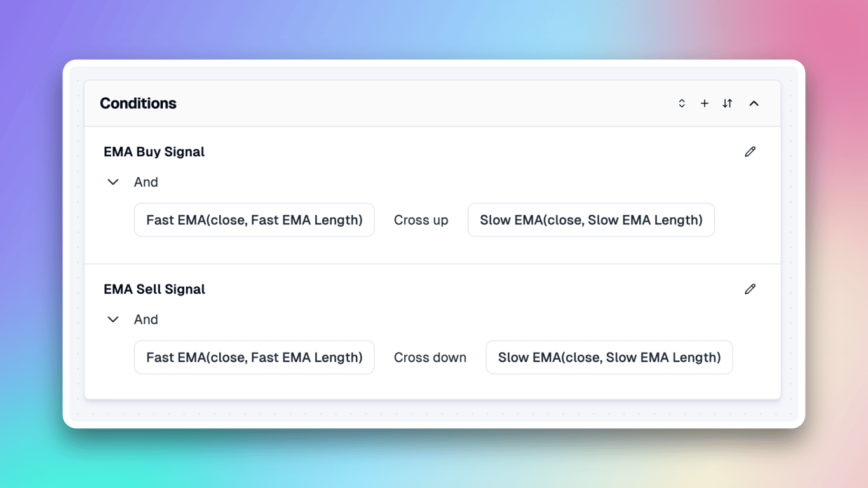The image size is (868, 488).
Task: Click the reorder arrows icon in Conditions header
Action: 728,104
